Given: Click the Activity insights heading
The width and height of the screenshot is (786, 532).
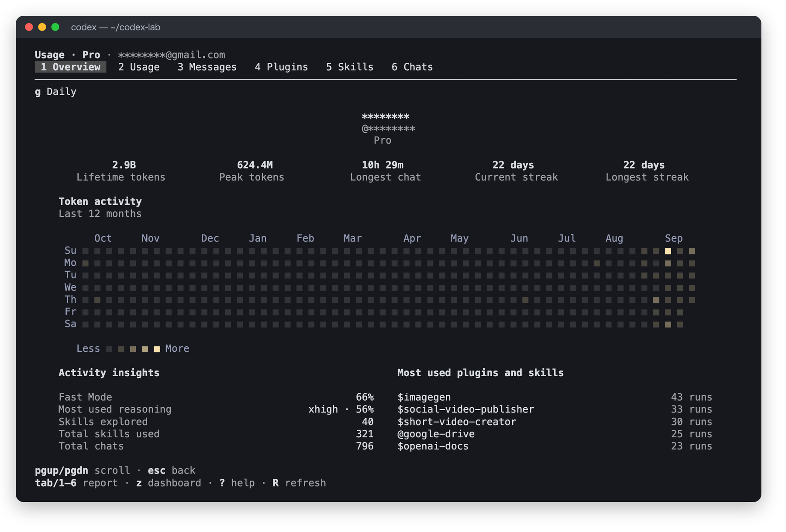Looking at the screenshot, I should click(x=109, y=373).
